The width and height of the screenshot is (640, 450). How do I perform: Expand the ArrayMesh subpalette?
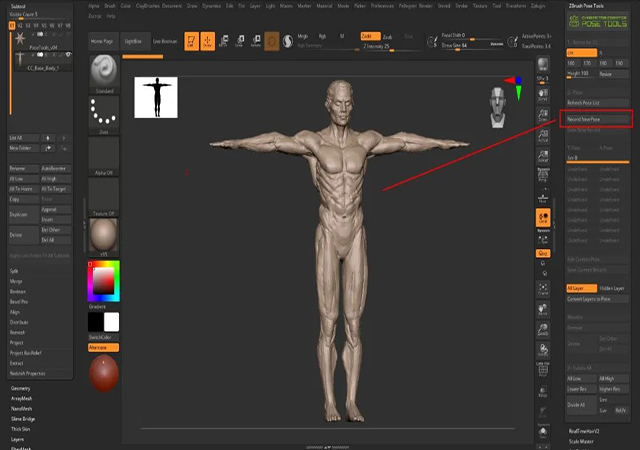tap(23, 398)
